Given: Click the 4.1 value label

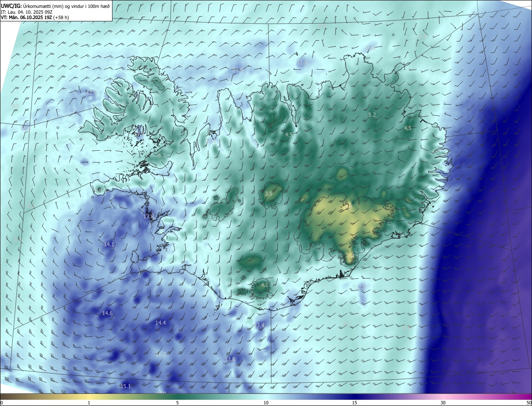Looking at the screenshot, I should click(264, 285).
